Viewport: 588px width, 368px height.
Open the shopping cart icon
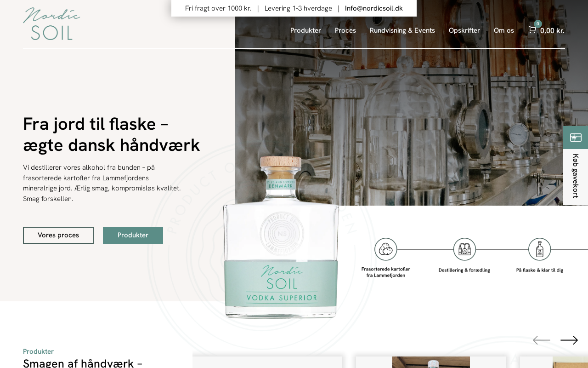pos(532,30)
